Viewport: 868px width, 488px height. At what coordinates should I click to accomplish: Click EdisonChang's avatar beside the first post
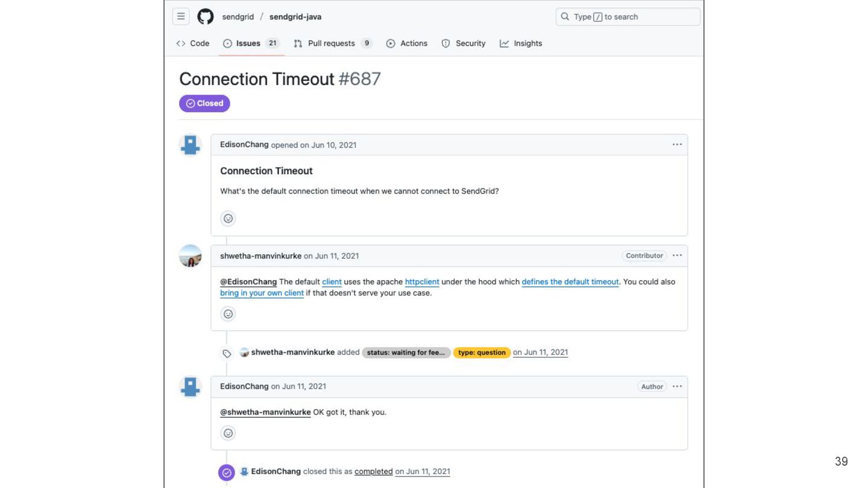[x=190, y=145]
